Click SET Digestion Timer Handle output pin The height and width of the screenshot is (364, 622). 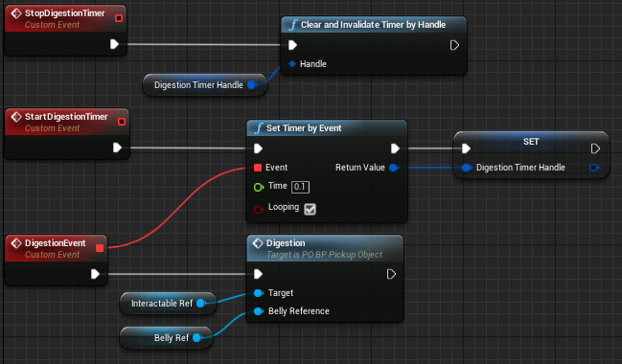(594, 168)
